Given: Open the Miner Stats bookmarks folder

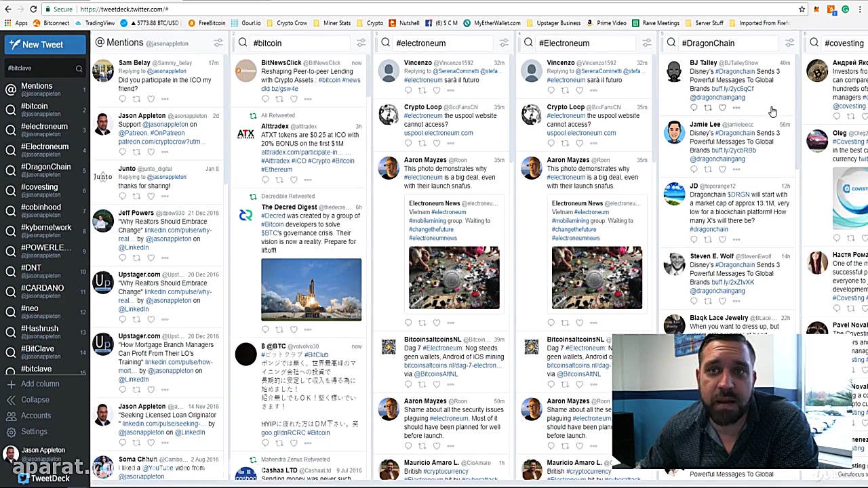Looking at the screenshot, I should [x=332, y=23].
